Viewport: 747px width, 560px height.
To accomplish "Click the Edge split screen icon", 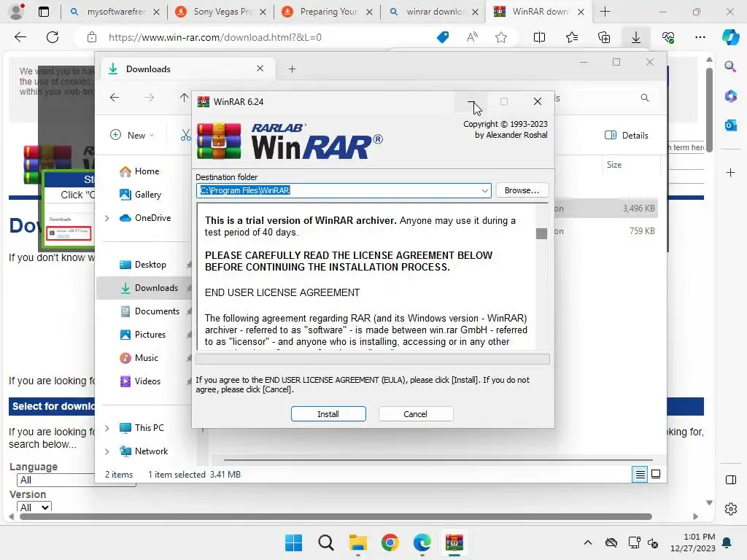I will (539, 37).
